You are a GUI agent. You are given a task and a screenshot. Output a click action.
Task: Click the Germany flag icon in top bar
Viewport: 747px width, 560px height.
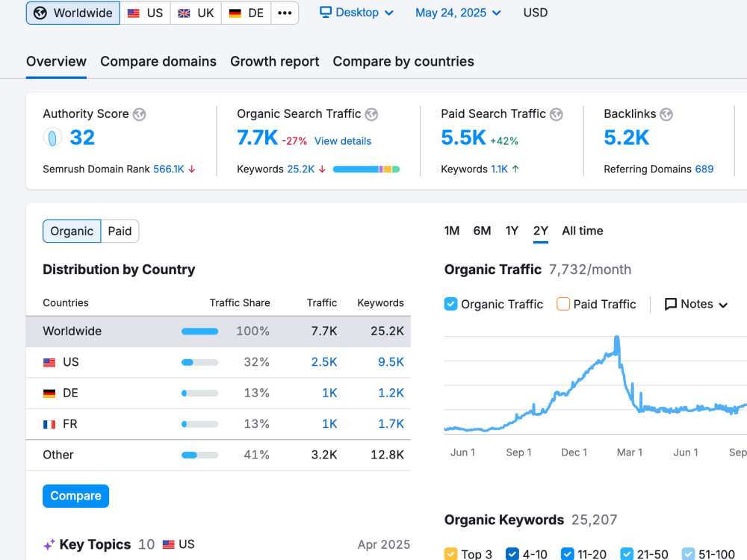pos(235,13)
